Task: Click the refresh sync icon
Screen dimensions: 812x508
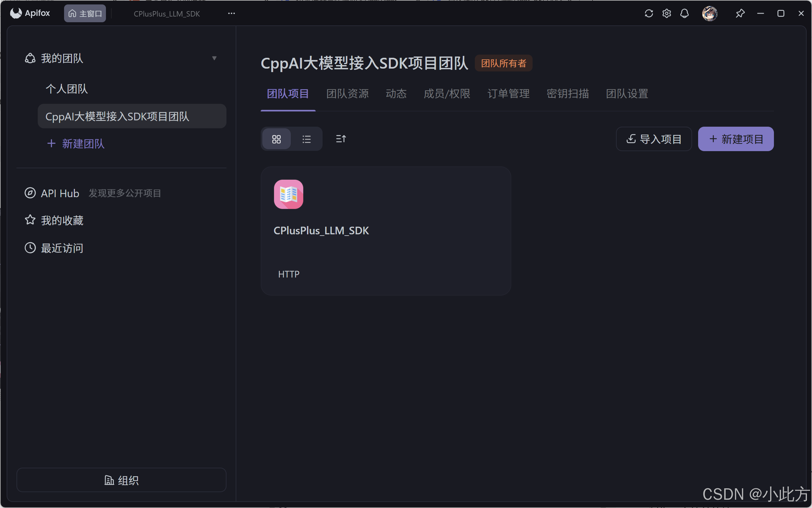Action: tap(649, 13)
